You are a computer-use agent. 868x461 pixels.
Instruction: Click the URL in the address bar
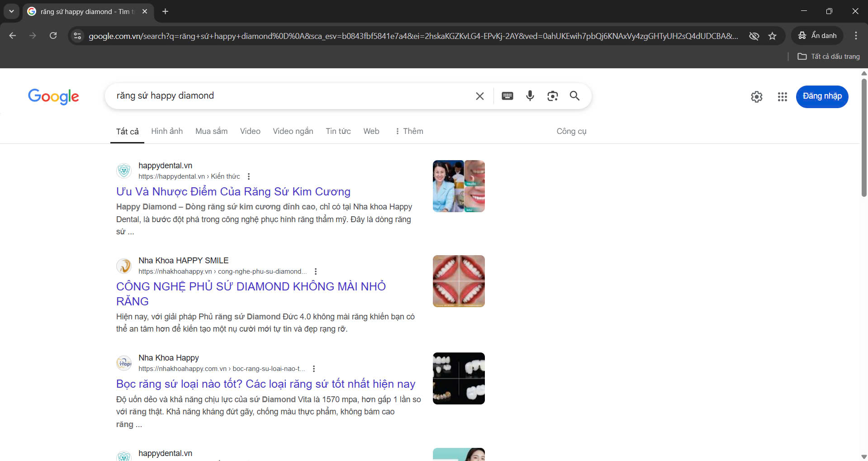pos(413,36)
